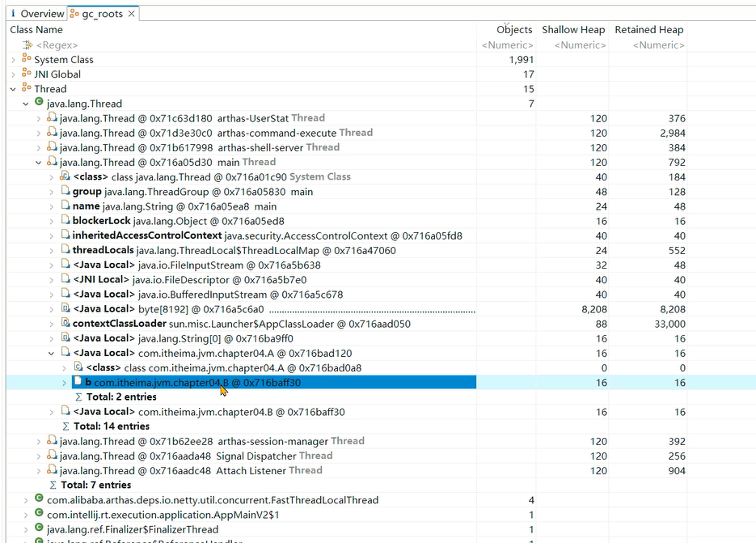Click the byte[8192] array icon
Screen dimensions: 756x543
click(x=65, y=309)
